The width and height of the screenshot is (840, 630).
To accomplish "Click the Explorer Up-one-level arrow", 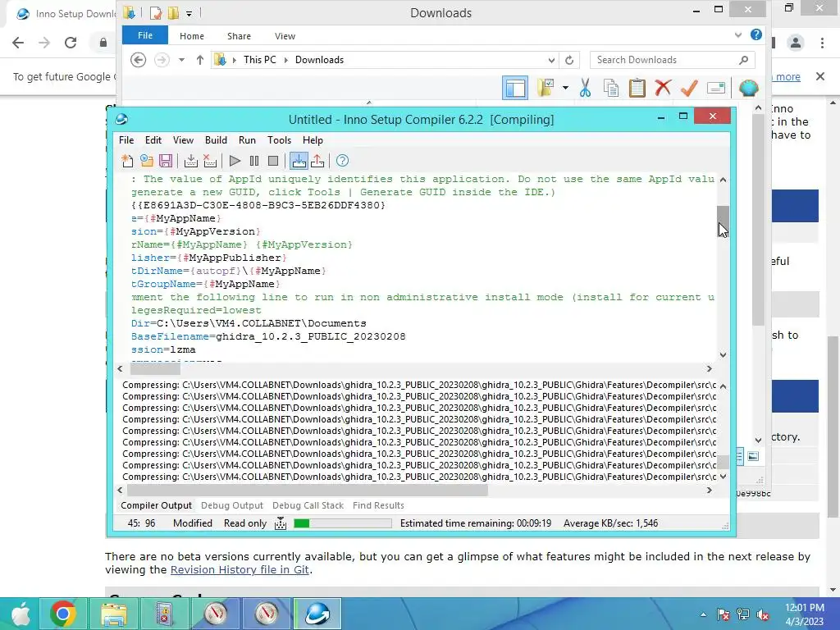I will (200, 60).
